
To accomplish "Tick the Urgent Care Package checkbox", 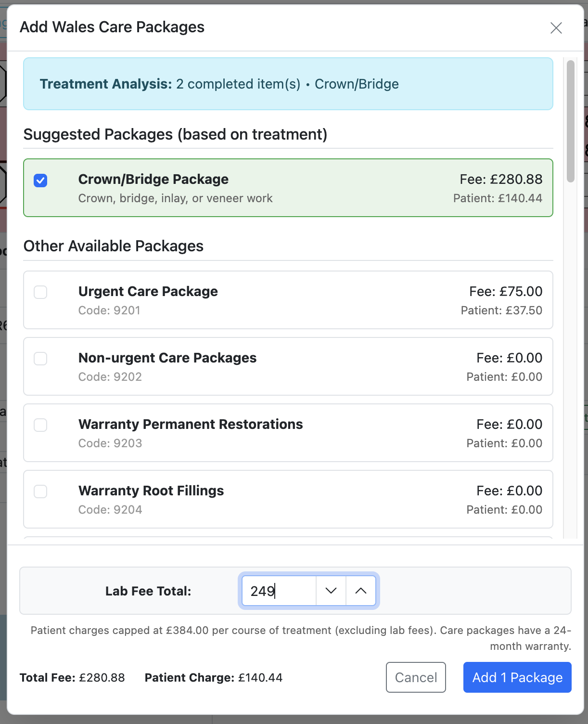I will [x=40, y=292].
